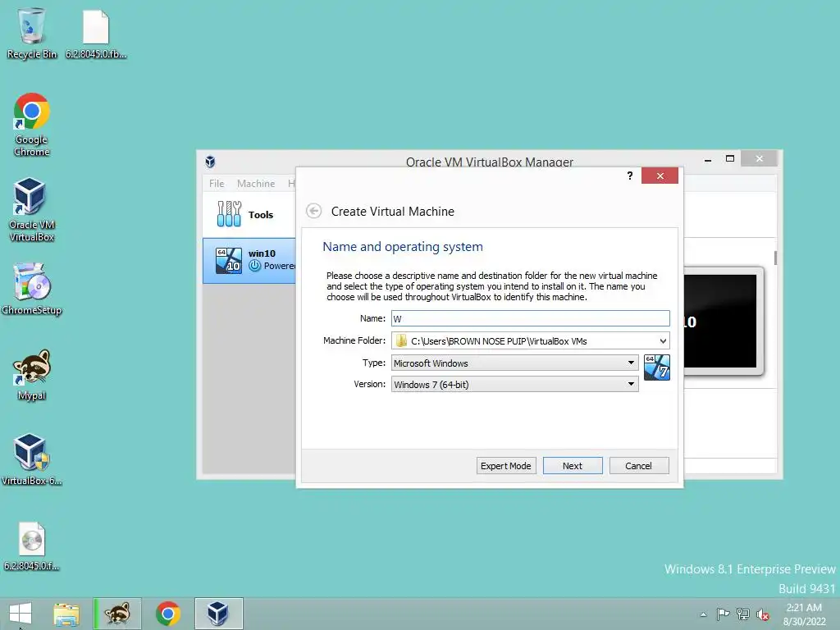
Task: Select the 6.2.8045.0.f disc image icon
Action: pos(32,546)
